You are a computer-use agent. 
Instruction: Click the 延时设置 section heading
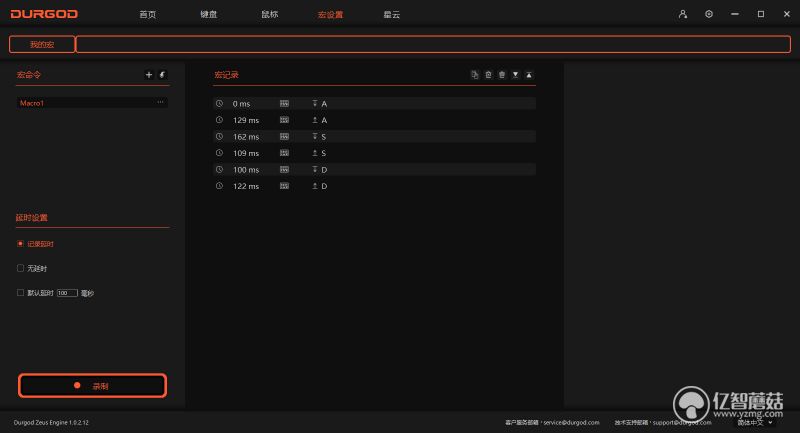pyautogui.click(x=32, y=217)
